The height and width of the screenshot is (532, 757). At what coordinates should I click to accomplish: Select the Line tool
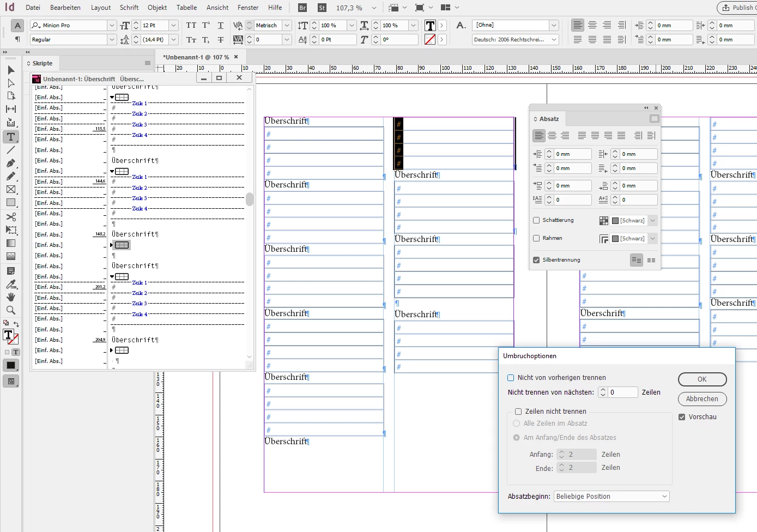(11, 150)
